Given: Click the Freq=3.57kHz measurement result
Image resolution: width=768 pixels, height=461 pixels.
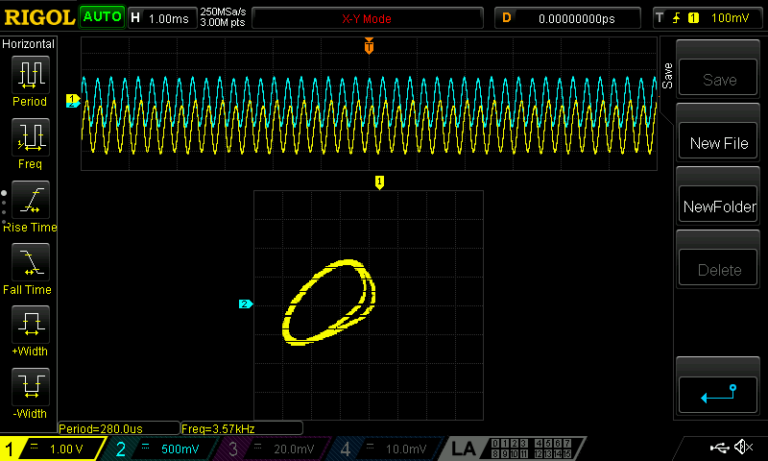Looking at the screenshot, I should (x=241, y=429).
